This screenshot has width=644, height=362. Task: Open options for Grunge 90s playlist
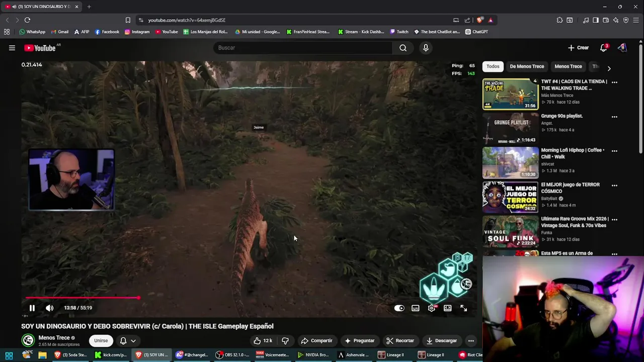click(x=614, y=117)
